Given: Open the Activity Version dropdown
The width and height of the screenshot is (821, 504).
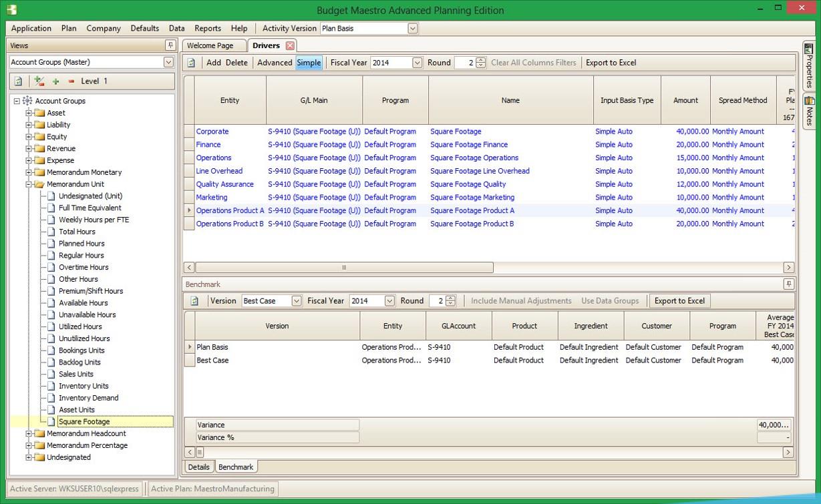Looking at the screenshot, I should coord(412,28).
